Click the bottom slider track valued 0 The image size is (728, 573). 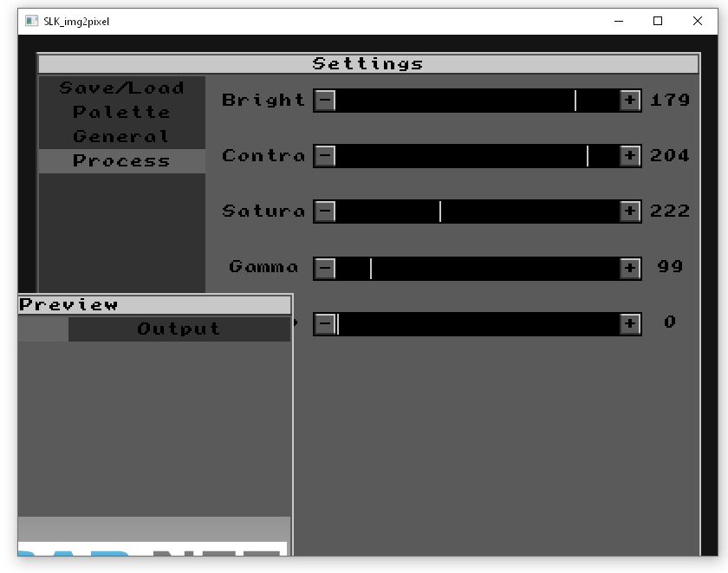pos(478,323)
